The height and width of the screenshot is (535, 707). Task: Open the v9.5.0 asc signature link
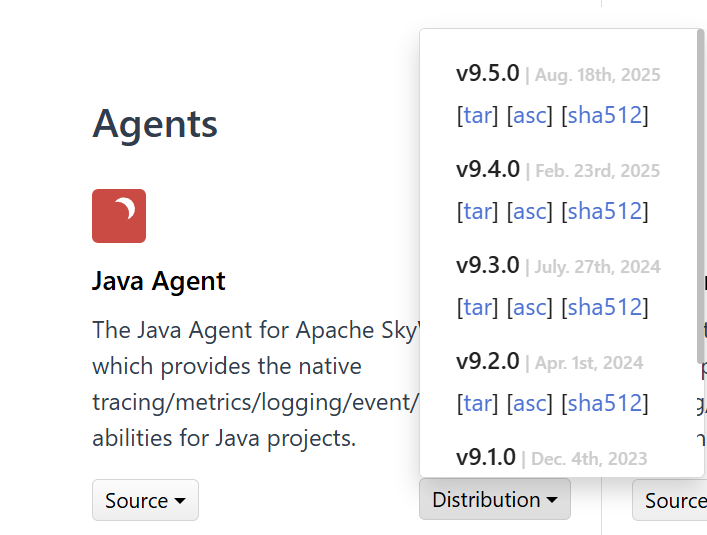click(x=529, y=115)
